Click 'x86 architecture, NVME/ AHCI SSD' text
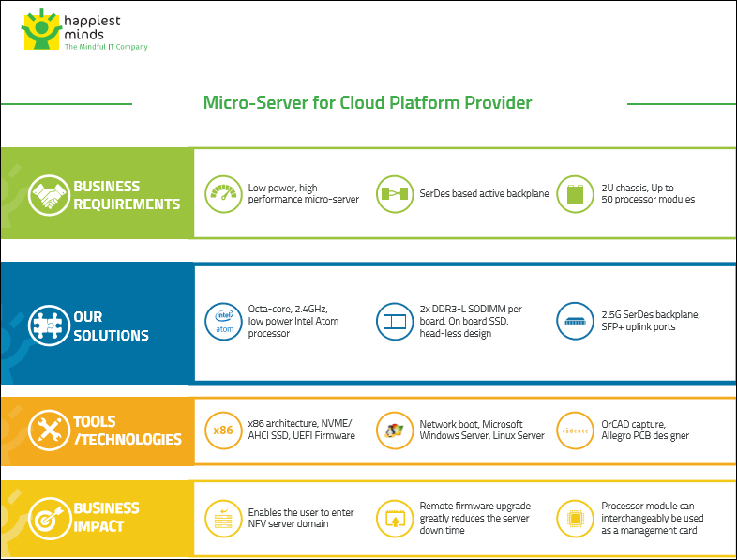Image resolution: width=737 pixels, height=560 pixels. pyautogui.click(x=301, y=430)
